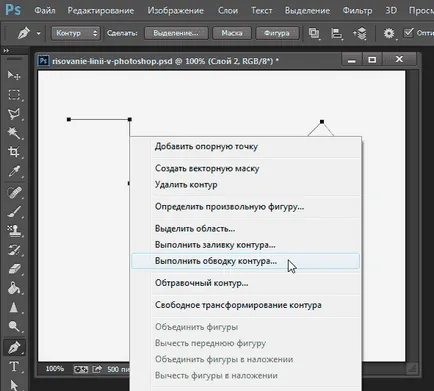Expand the toolbox double-arrow
Screen dimensions: 434x391
[6, 51]
